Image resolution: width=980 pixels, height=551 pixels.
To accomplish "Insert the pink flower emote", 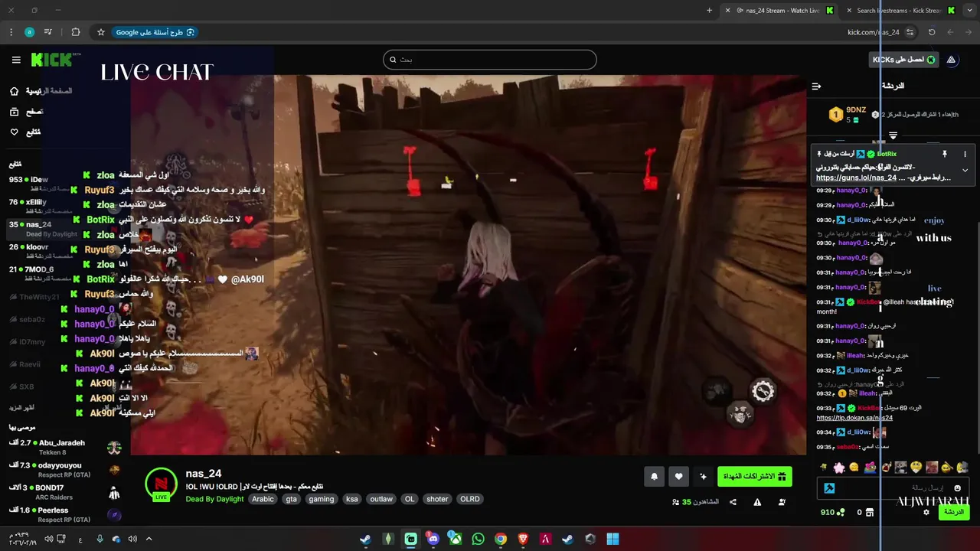I will click(x=838, y=467).
